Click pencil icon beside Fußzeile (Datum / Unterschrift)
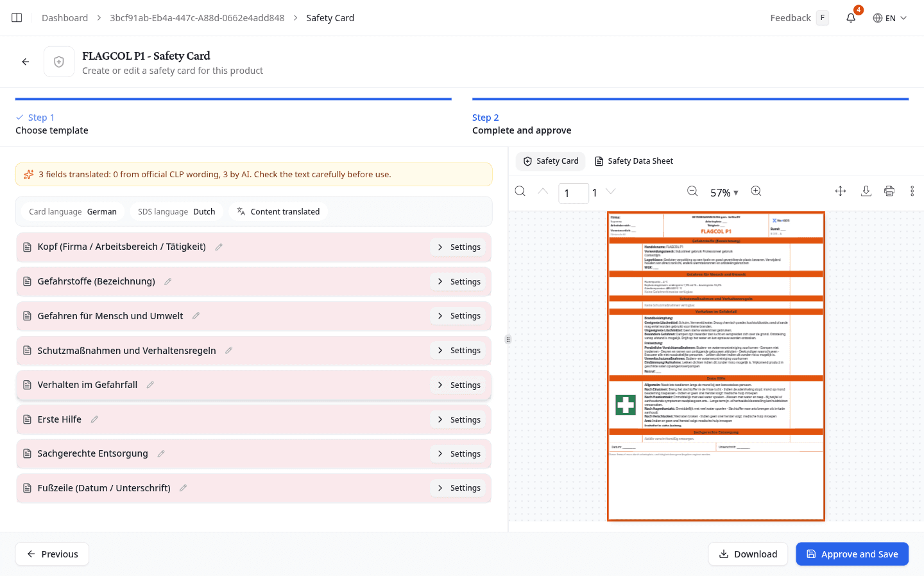 (x=184, y=488)
